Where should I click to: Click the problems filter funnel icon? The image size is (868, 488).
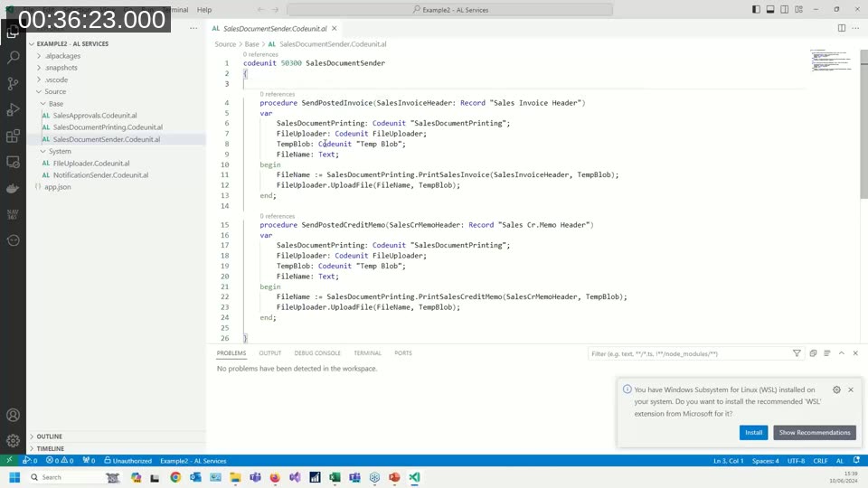(797, 353)
